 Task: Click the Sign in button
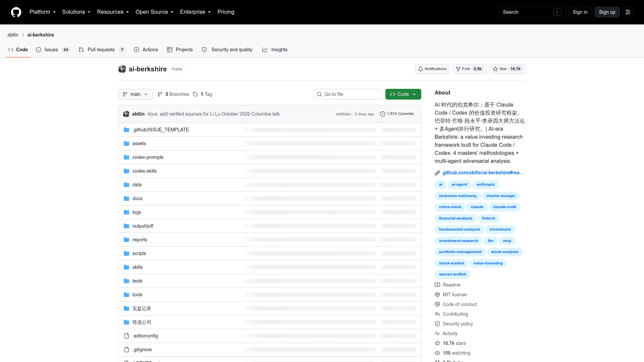point(580,12)
